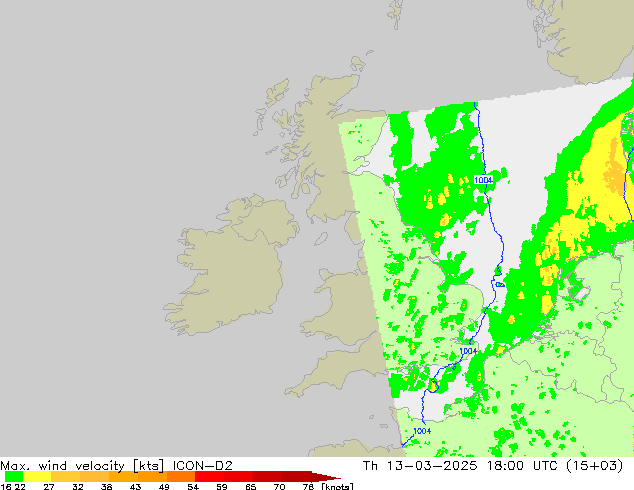Select the legend swatch between 38 and 43
Viewport: 634px width, 490px height.
coord(123,477)
